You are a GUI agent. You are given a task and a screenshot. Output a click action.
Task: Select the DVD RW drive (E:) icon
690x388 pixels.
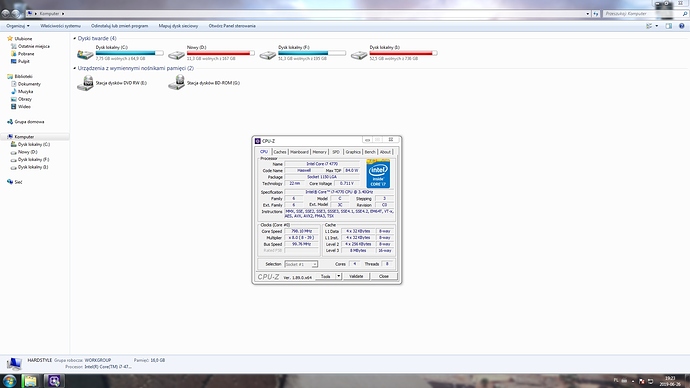85,83
